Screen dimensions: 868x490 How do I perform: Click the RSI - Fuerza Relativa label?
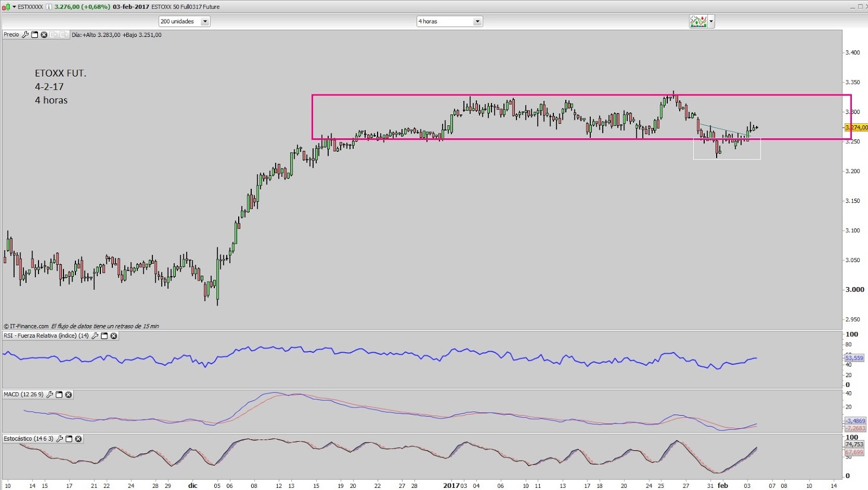(x=46, y=336)
